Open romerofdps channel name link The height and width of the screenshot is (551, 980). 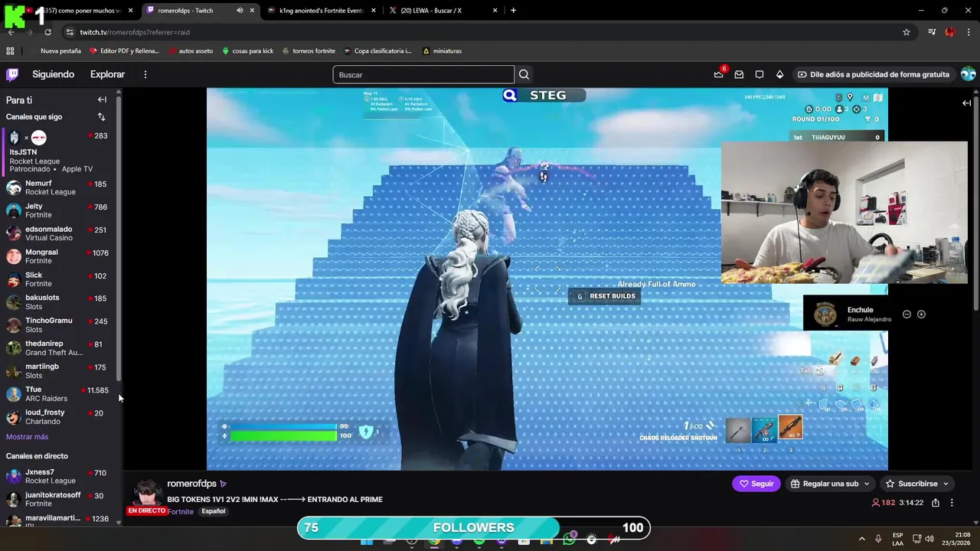pos(191,484)
